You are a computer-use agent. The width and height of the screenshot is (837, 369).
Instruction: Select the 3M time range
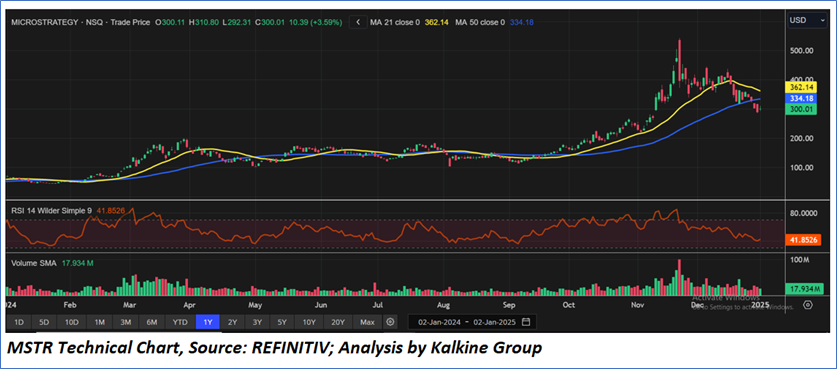click(x=126, y=322)
